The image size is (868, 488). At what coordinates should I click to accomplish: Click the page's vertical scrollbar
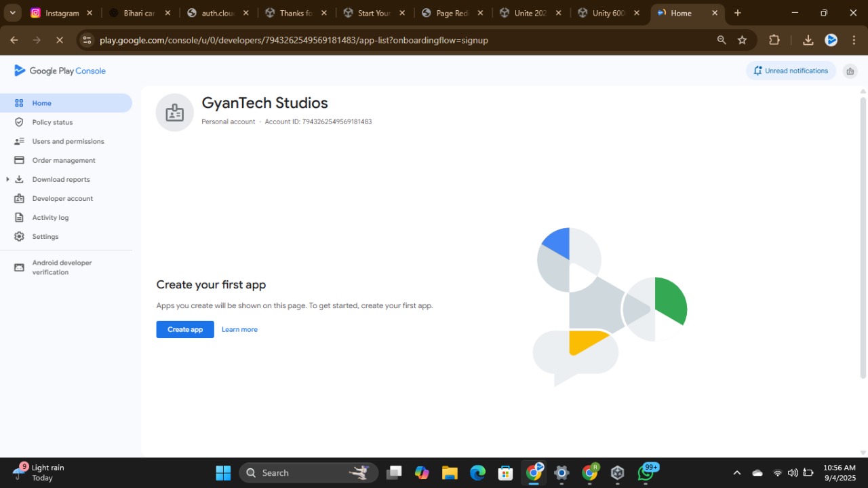click(863, 238)
